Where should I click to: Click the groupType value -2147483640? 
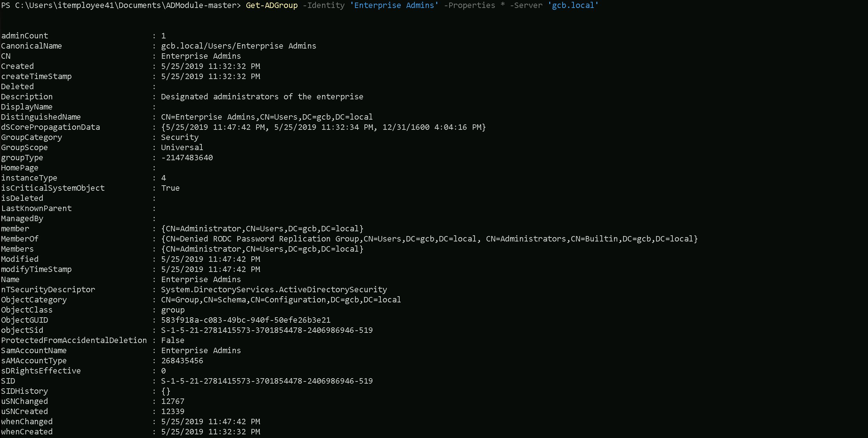pos(187,158)
